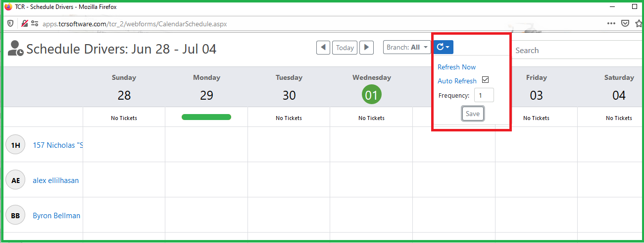Open the Firefox page actions ellipsis menu
Viewport: 644px width, 243px height.
click(x=611, y=23)
